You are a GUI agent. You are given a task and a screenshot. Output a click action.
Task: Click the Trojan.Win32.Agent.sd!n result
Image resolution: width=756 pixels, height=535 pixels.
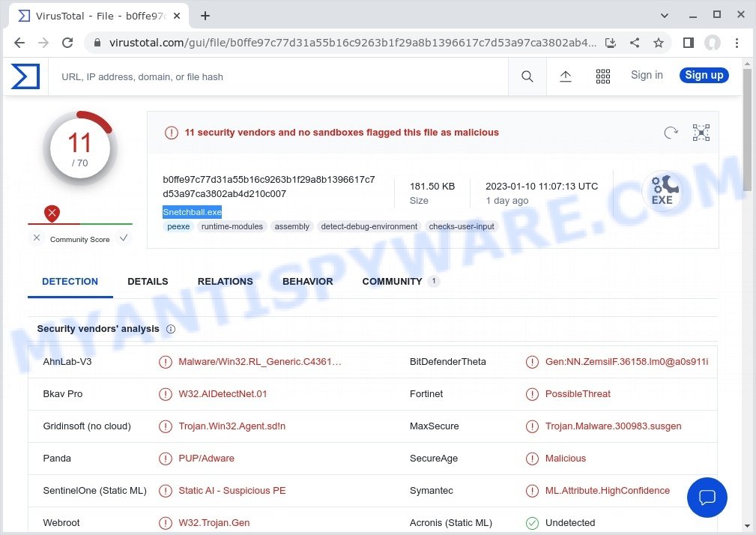pos(232,426)
